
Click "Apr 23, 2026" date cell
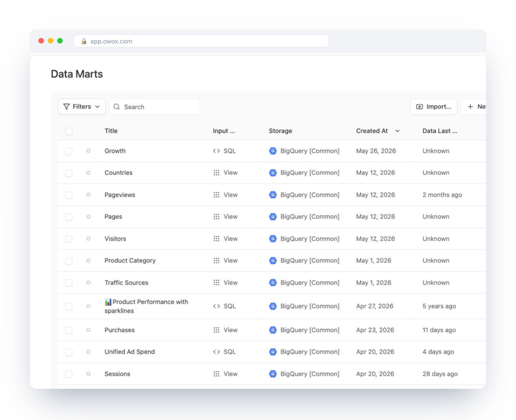375,330
